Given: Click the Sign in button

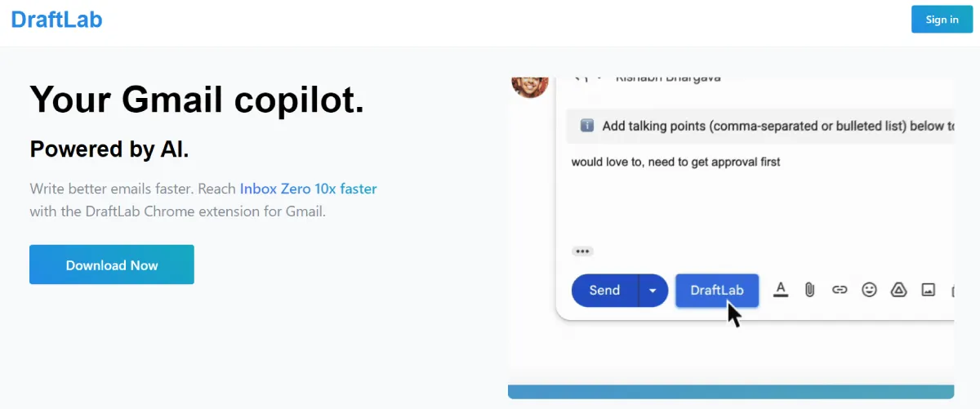Looking at the screenshot, I should point(942,20).
